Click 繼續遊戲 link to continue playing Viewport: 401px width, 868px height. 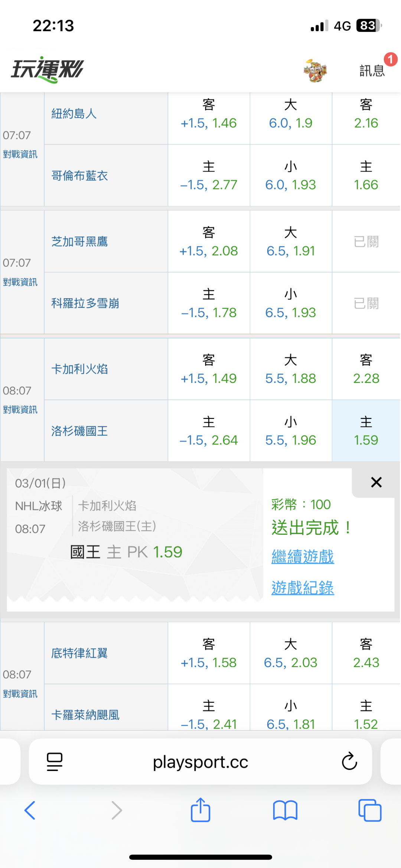(x=303, y=557)
